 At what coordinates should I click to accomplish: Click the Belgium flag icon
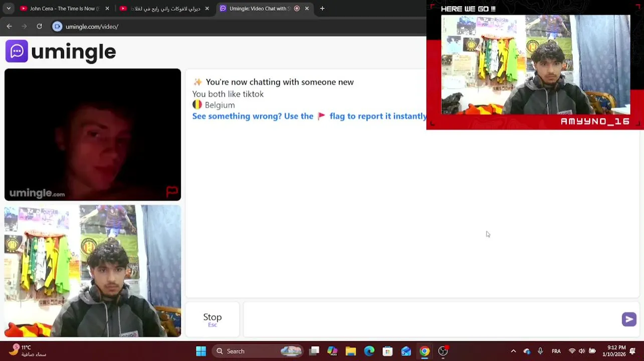coord(197,105)
